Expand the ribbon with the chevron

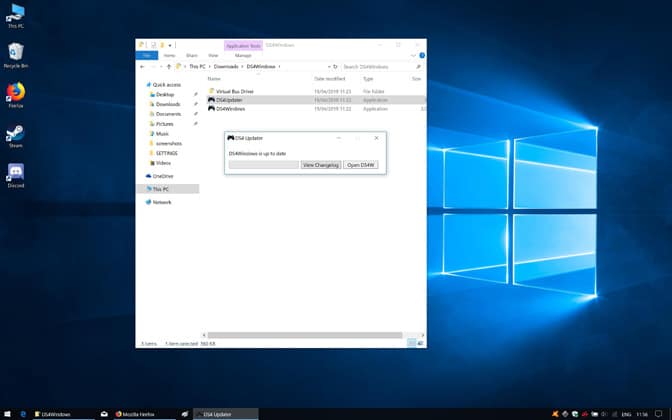tap(413, 56)
